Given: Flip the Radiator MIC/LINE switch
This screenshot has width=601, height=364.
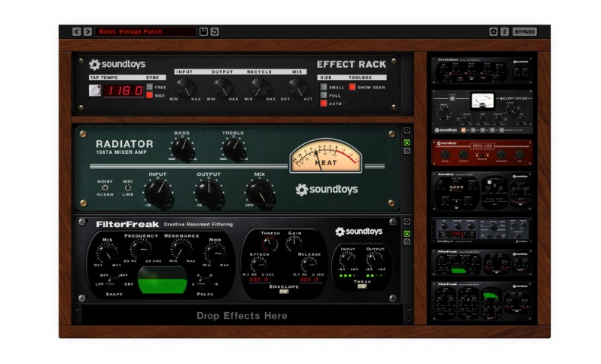Looking at the screenshot, I should pos(128,188).
